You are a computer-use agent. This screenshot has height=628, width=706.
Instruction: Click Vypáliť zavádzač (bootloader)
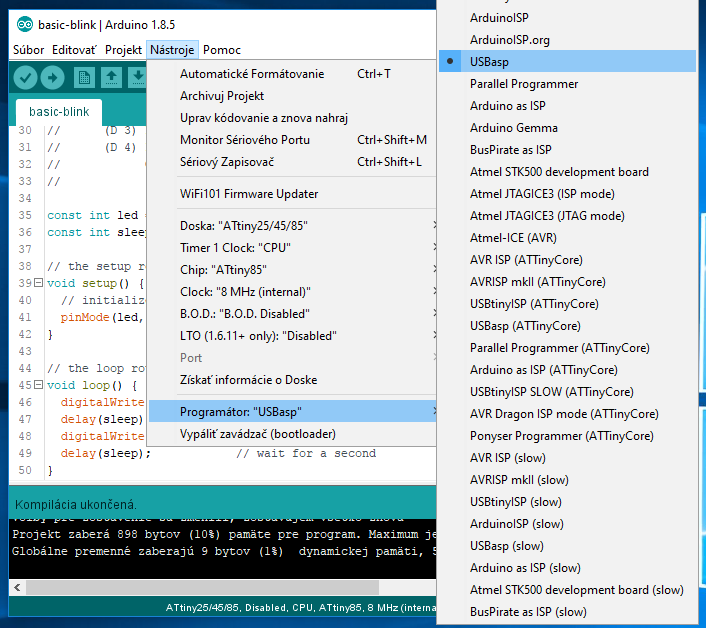point(292,434)
